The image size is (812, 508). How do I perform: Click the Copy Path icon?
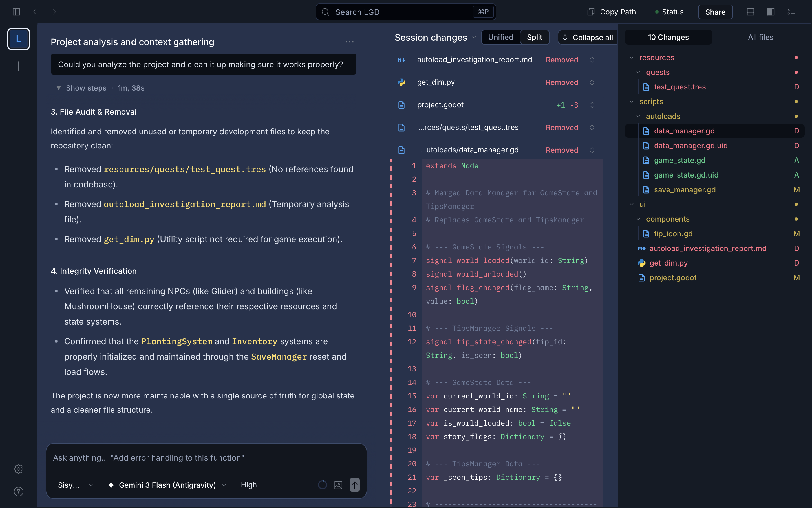pos(591,12)
